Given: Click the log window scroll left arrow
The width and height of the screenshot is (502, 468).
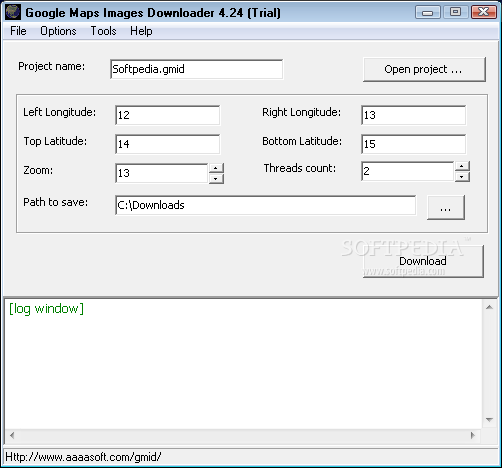Looking at the screenshot, I should 12,435.
